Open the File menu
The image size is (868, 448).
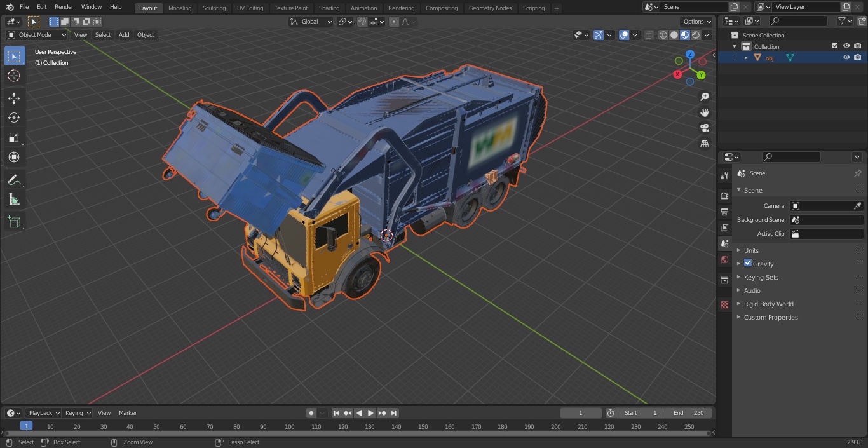24,7
